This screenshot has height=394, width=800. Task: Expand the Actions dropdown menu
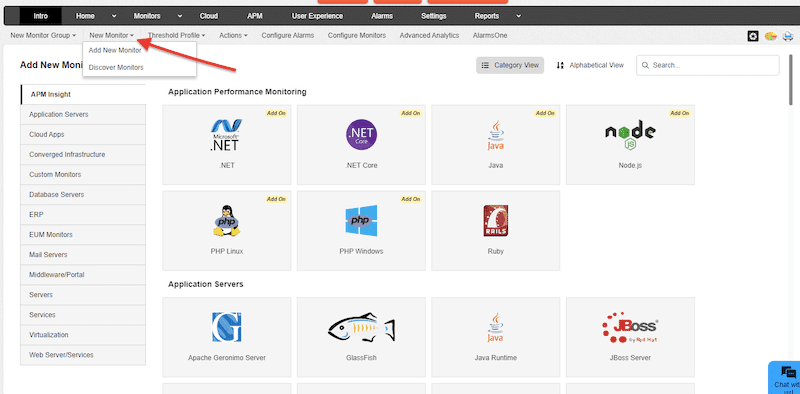tap(233, 36)
